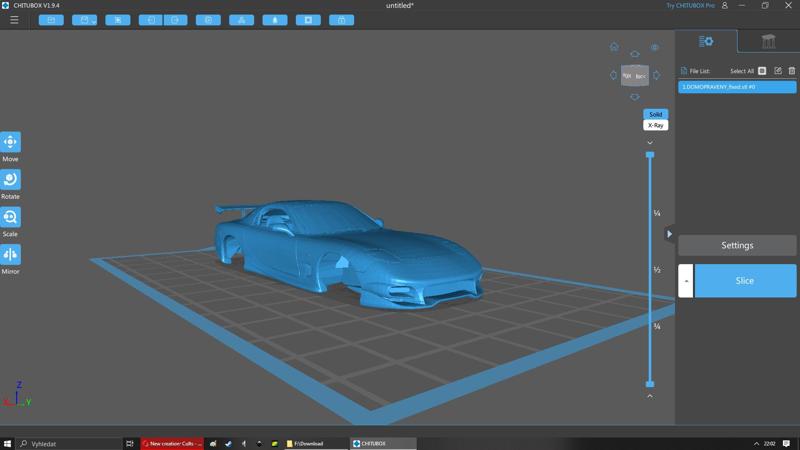Click the eye icon beside the view cube

655,47
